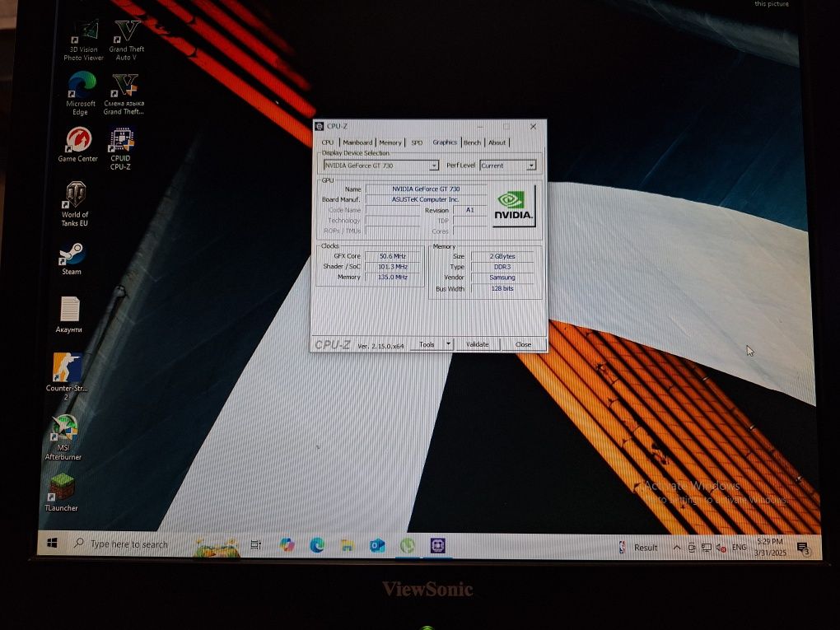This screenshot has height=630, width=840.
Task: Open the Copilot taskbar icon
Action: tap(287, 545)
